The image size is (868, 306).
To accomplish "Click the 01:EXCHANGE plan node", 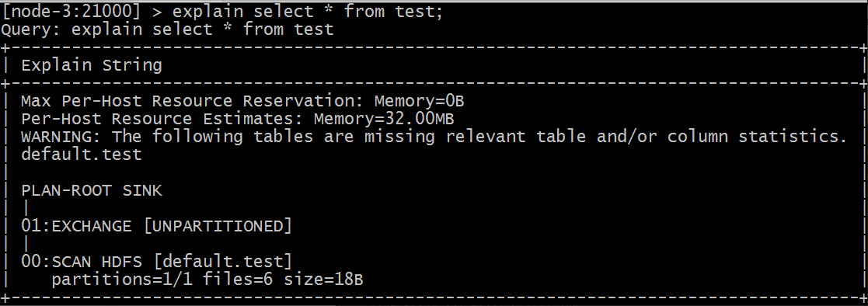I will (x=157, y=226).
